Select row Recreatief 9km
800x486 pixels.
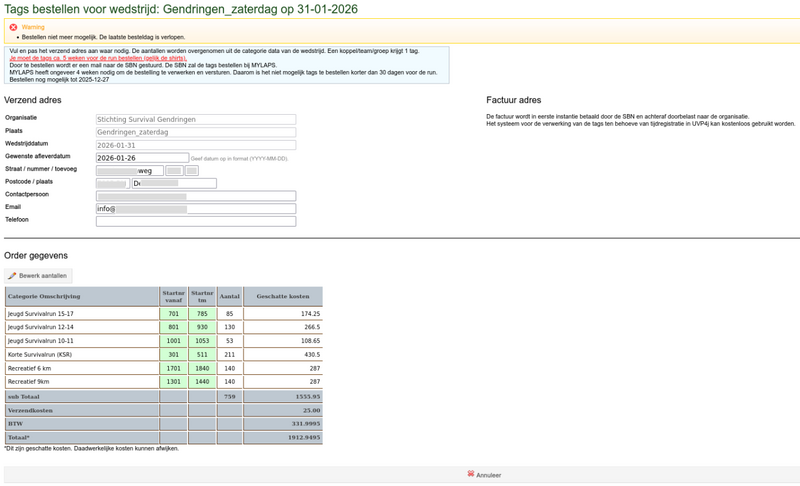pos(164,381)
